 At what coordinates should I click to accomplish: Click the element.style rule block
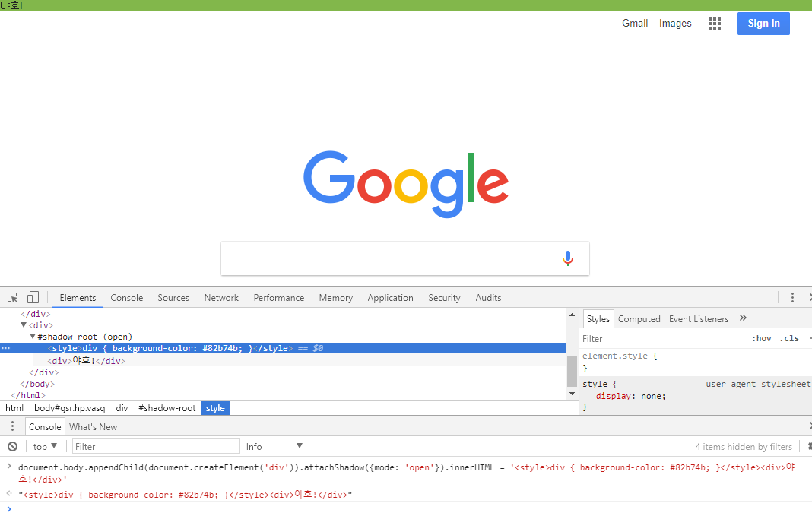coord(696,362)
